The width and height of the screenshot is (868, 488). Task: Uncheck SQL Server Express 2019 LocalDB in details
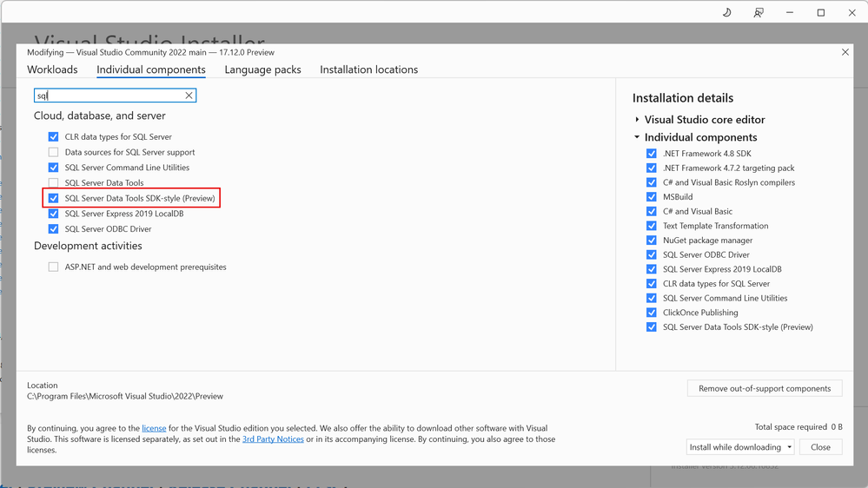click(652, 269)
